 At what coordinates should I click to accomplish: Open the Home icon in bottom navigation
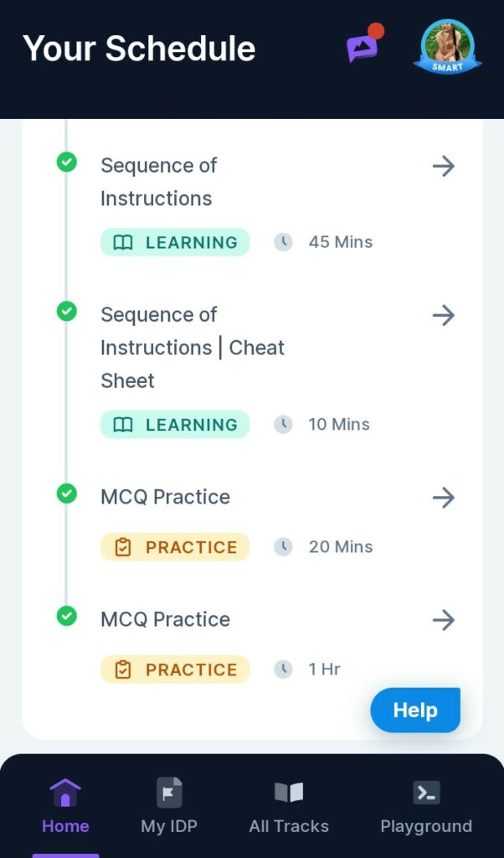point(65,791)
